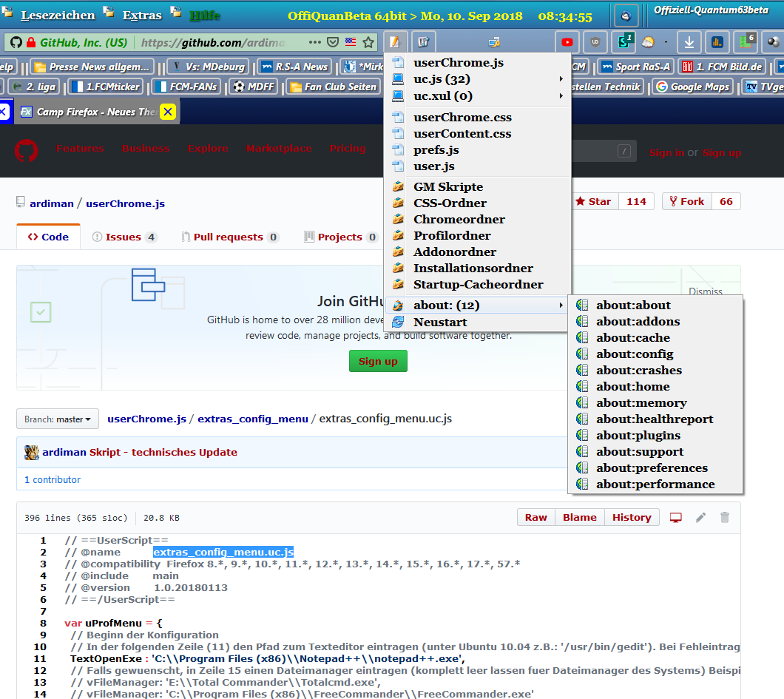Click the Raw button

pos(535,518)
